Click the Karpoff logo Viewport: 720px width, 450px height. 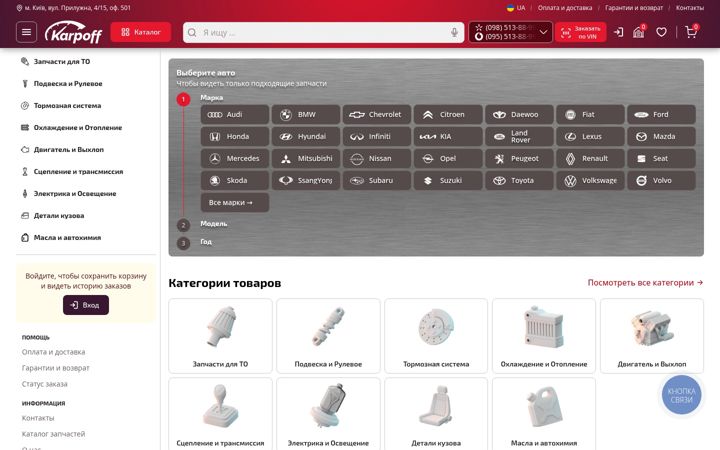click(73, 33)
